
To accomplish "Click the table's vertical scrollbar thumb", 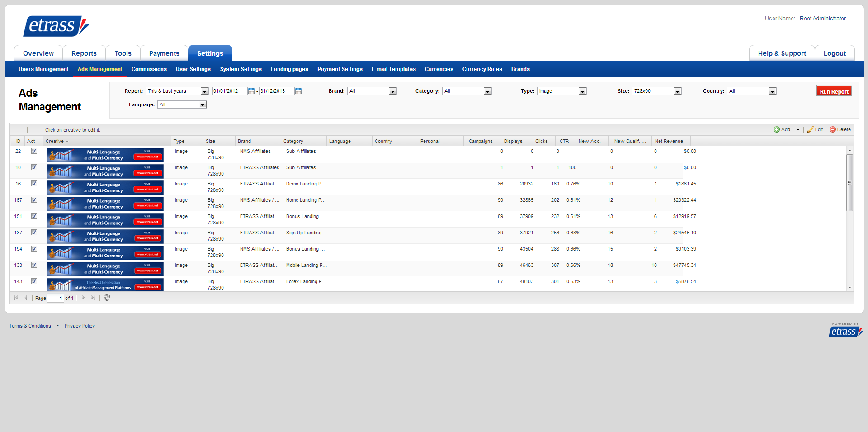I will click(x=850, y=182).
